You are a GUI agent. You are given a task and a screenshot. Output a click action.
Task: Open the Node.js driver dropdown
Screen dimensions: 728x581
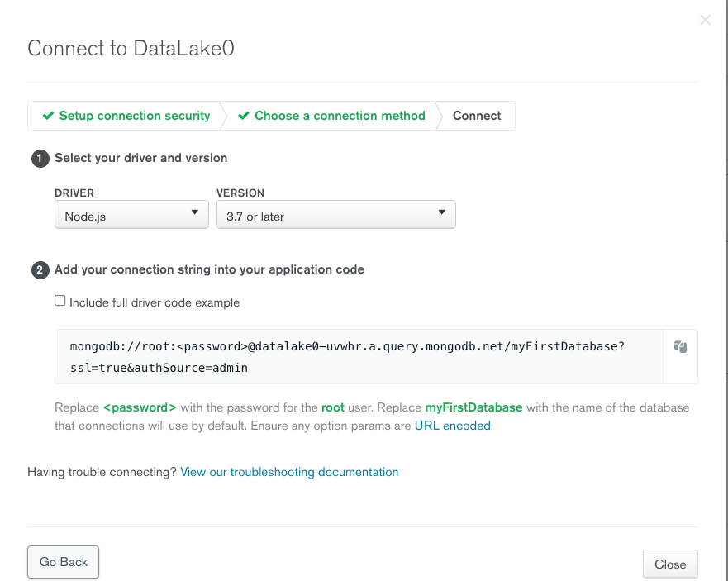point(132,215)
